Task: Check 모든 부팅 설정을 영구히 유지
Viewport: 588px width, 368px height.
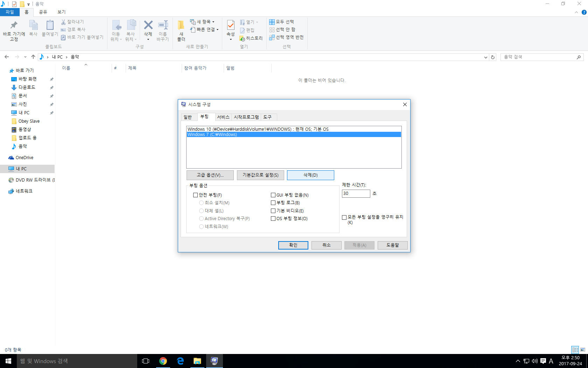Action: (344, 217)
